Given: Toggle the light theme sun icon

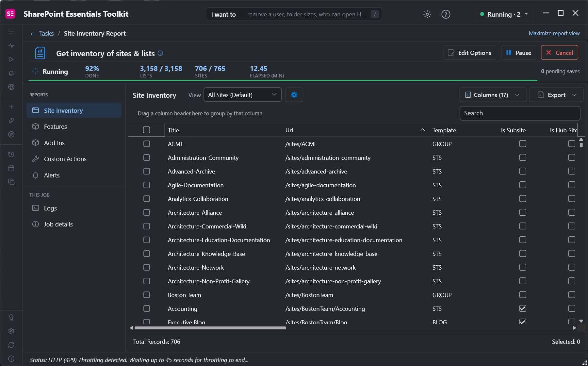Looking at the screenshot, I should (x=427, y=14).
